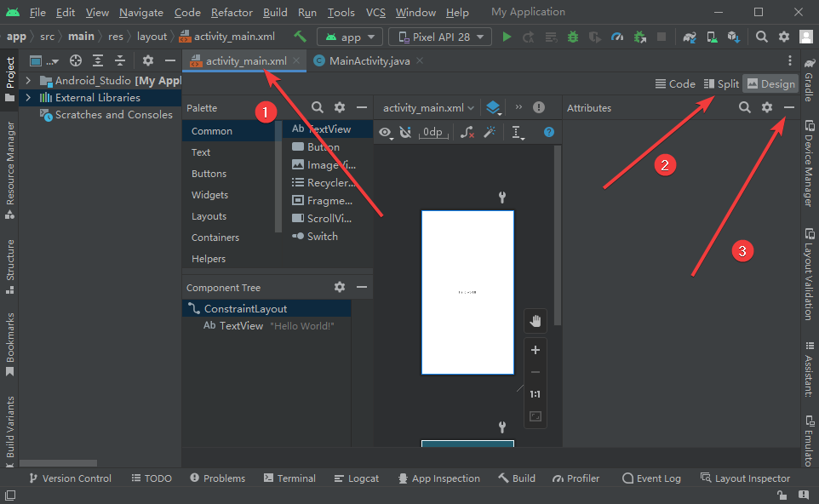Switch editor to Code view
The height and width of the screenshot is (504, 819).
(x=675, y=83)
